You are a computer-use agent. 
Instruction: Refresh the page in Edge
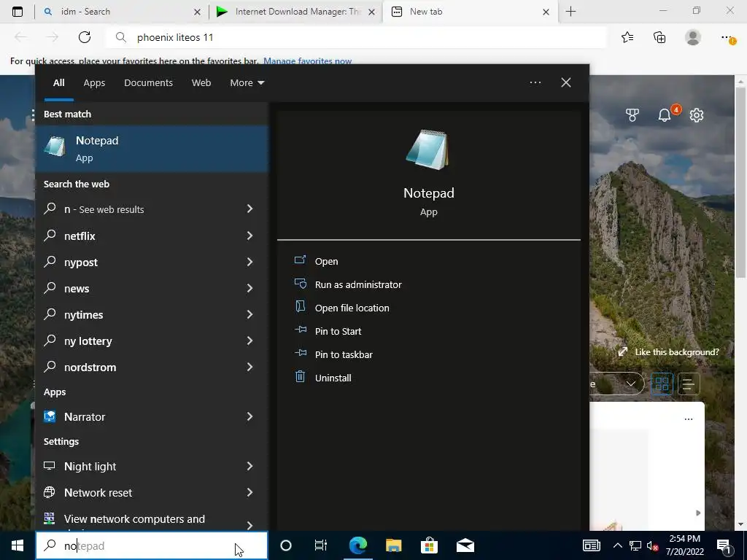(85, 37)
